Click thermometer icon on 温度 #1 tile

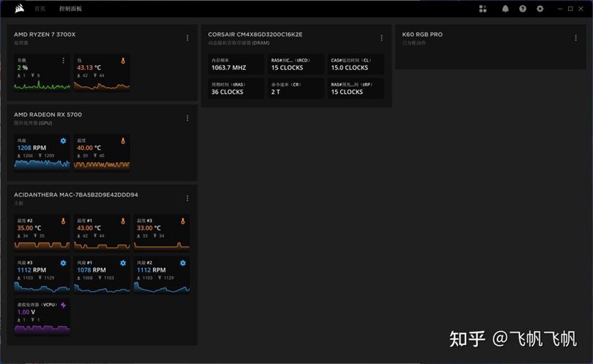click(123, 221)
